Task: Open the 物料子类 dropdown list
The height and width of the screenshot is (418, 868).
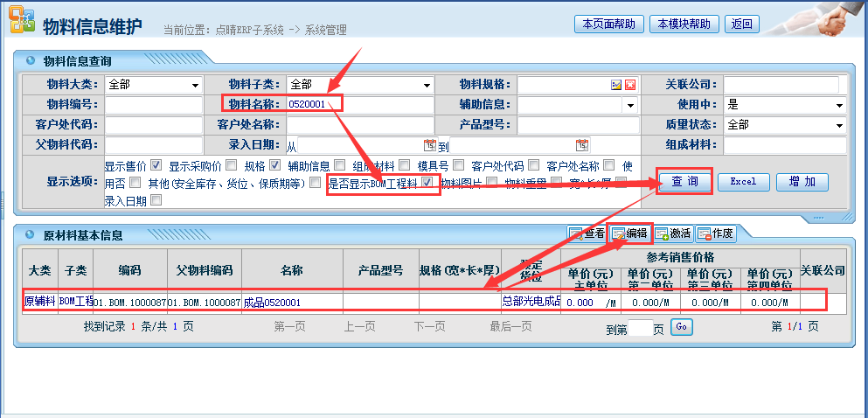Action: pos(427,85)
